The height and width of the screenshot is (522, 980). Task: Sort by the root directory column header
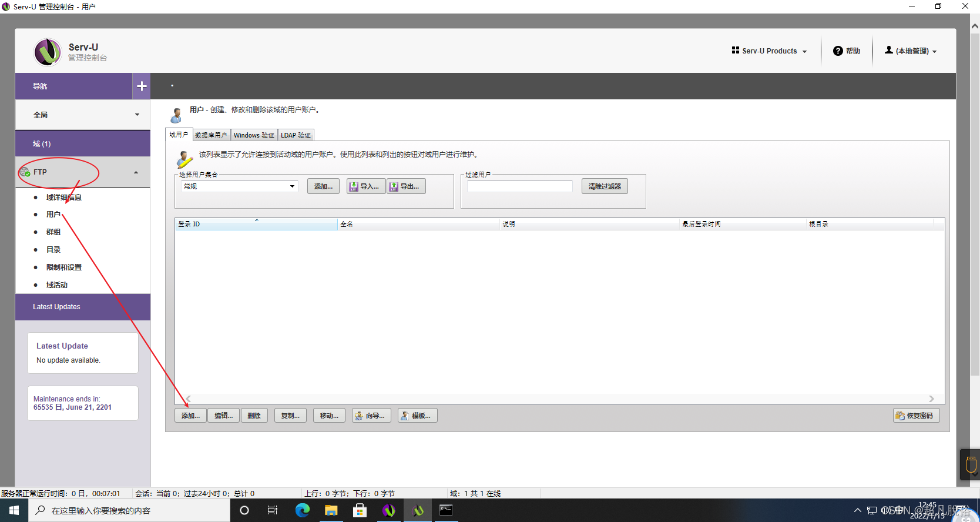pyautogui.click(x=870, y=224)
